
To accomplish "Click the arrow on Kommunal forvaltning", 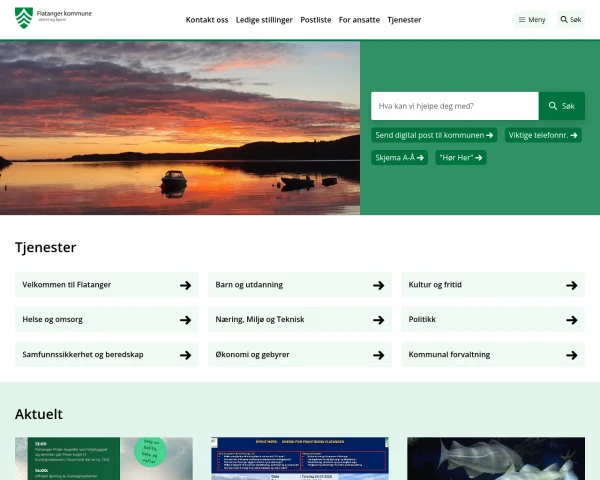I will (572, 355).
